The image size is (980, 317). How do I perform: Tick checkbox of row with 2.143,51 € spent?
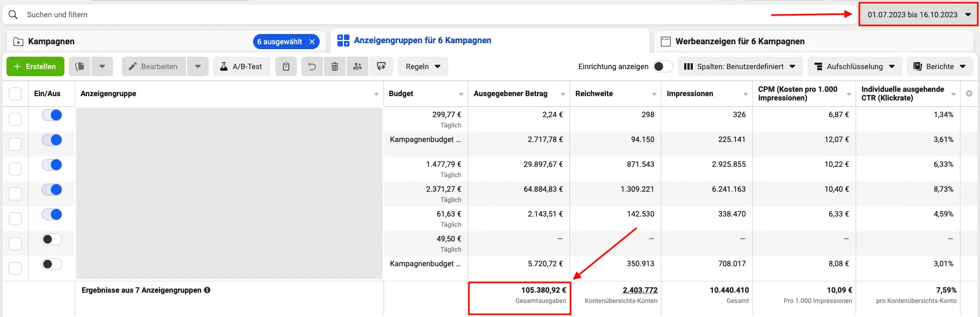(15, 219)
